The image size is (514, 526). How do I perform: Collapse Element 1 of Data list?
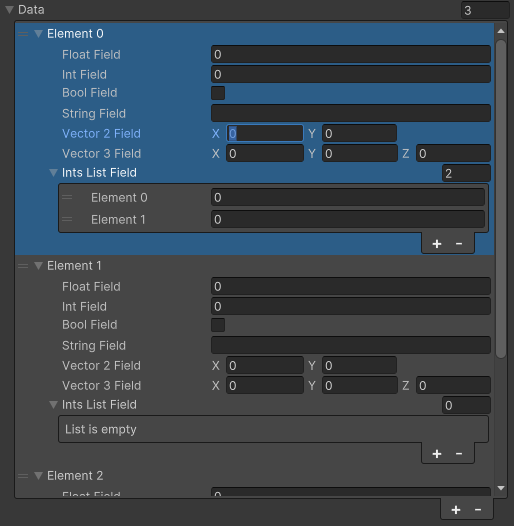[39, 266]
